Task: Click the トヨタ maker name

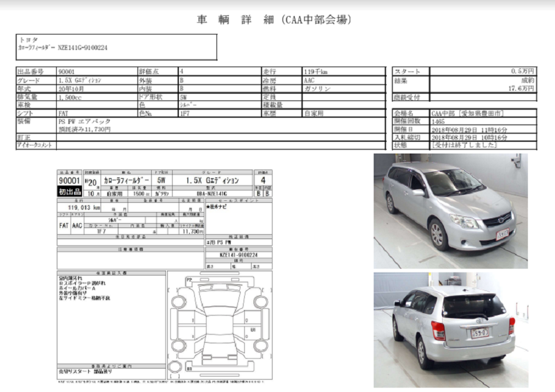Action: point(28,39)
